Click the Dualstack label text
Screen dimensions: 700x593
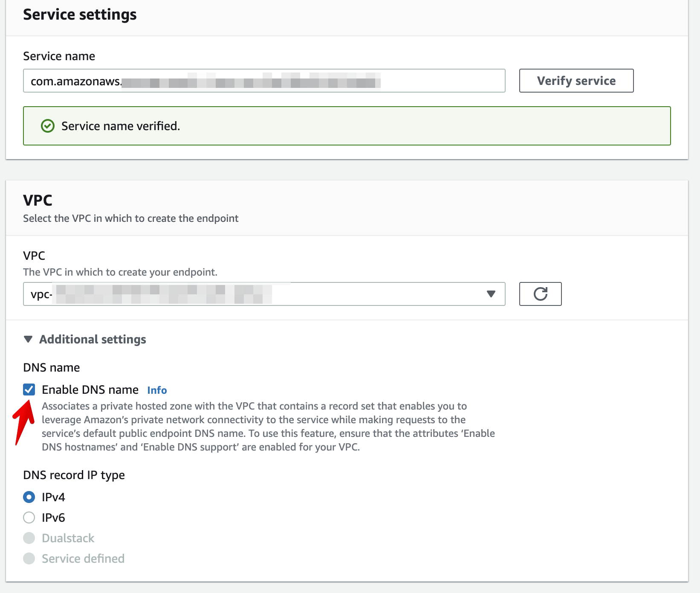pyautogui.click(x=68, y=538)
